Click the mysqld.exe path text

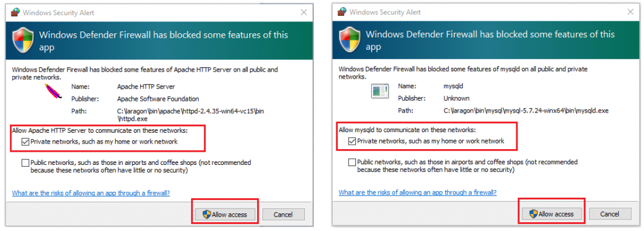point(526,111)
